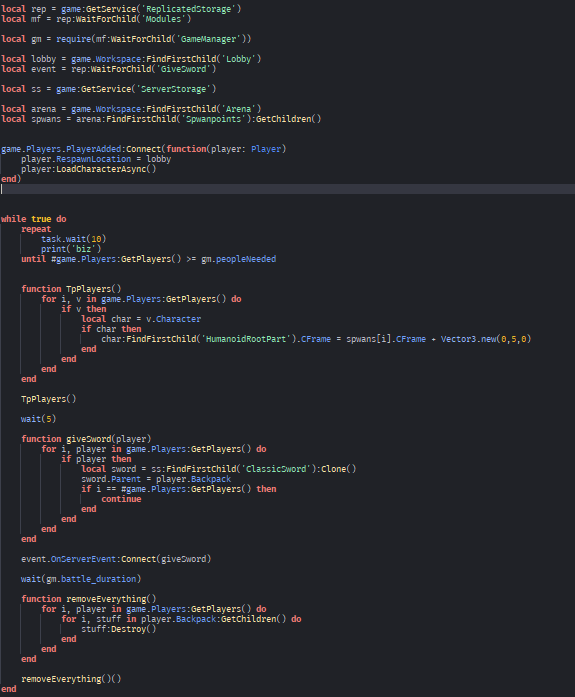Select the 'ServerStorage' service string
This screenshot has width=575, height=697.
173,89
